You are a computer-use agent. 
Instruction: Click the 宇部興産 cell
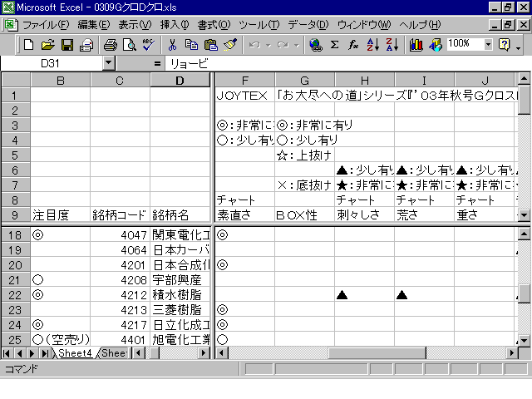[180, 280]
